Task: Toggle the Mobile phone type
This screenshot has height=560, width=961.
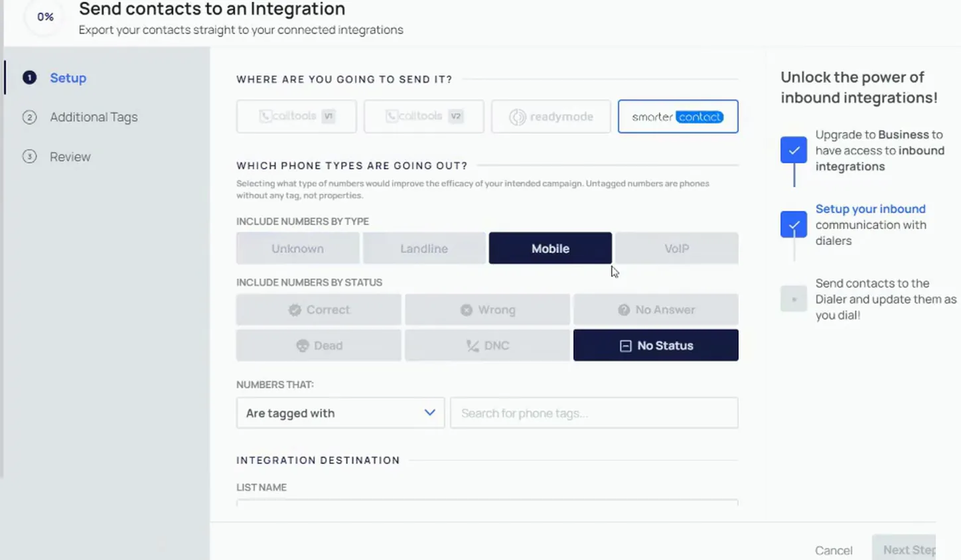Action: pos(550,248)
